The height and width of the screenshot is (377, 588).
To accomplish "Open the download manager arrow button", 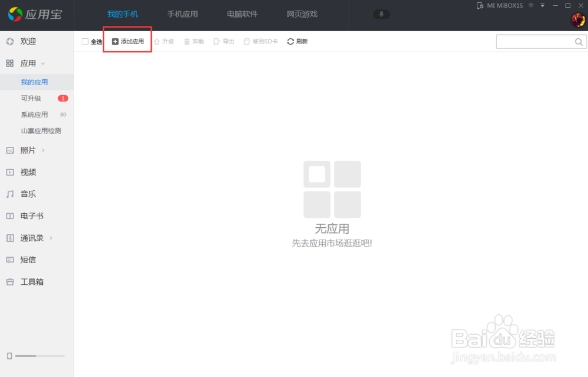I will (381, 14).
